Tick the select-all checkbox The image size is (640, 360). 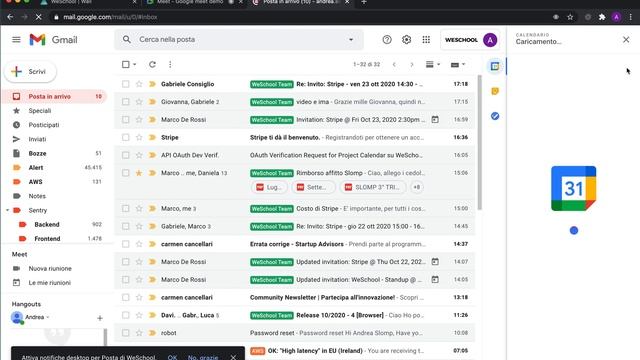[126, 64]
